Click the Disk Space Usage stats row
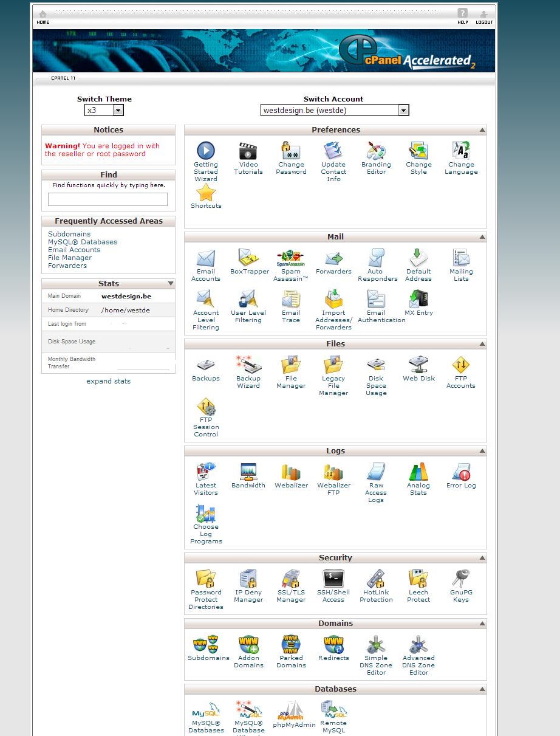This screenshot has width=560, height=736. pyautogui.click(x=108, y=342)
